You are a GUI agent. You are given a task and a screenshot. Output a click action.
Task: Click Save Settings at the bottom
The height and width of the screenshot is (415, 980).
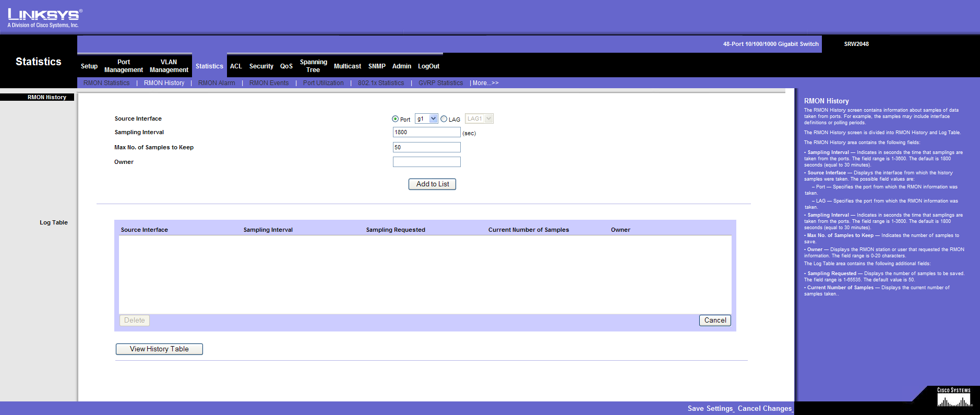[x=710, y=409]
